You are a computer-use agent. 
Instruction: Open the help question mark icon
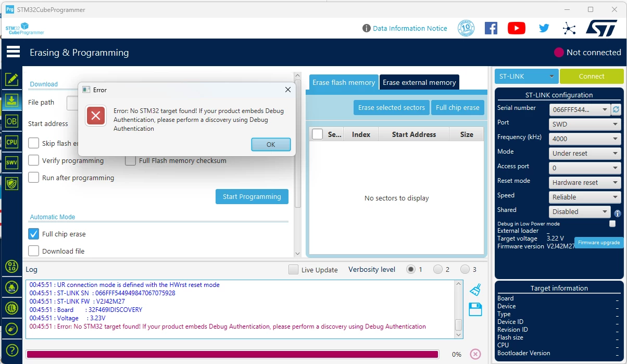click(x=11, y=350)
